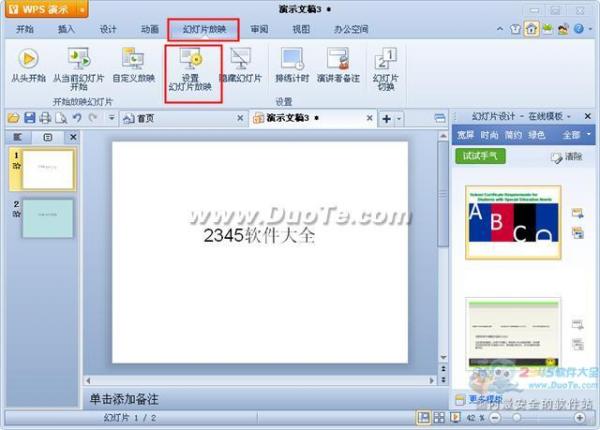Click 隐藏幻灯片 hide slide icon
The height and width of the screenshot is (430, 600).
pyautogui.click(x=240, y=62)
